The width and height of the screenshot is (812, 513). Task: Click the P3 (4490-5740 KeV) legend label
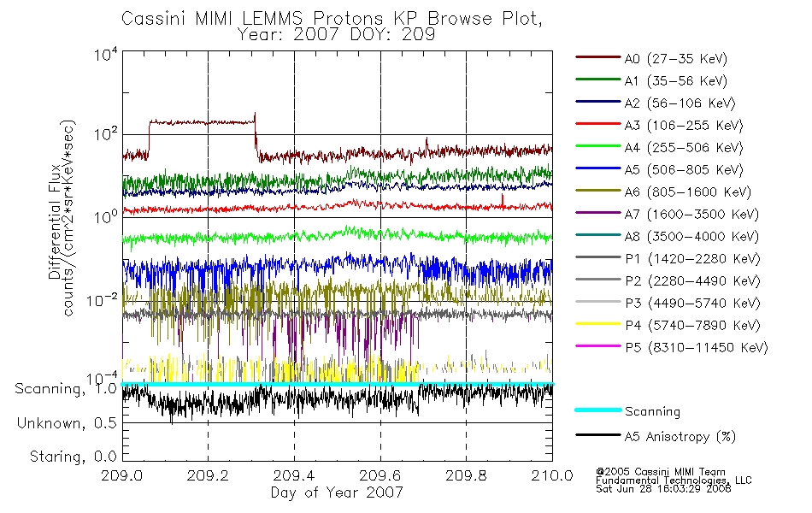click(x=692, y=304)
